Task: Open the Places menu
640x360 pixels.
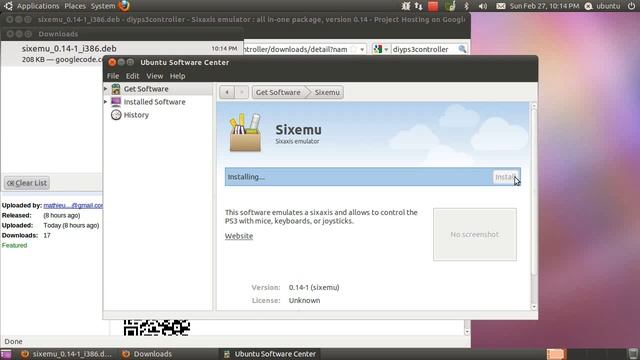Action: [x=75, y=6]
